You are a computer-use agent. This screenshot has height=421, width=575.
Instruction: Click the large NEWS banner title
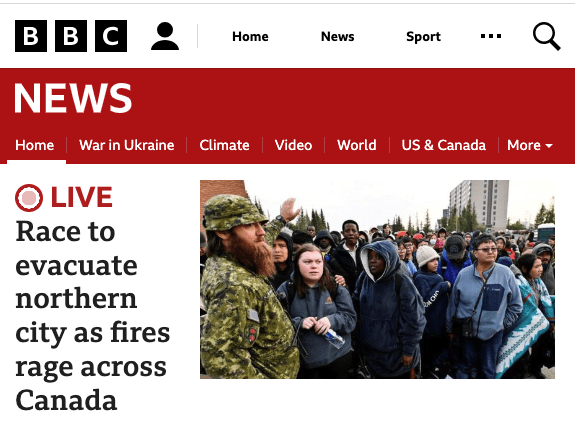coord(73,98)
